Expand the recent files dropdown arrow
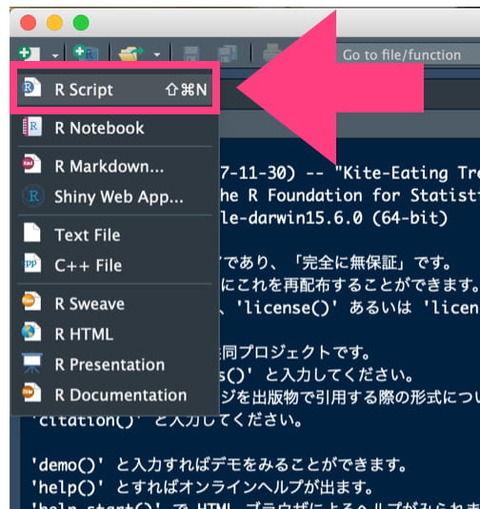Image resolution: width=480 pixels, height=509 pixels. pyautogui.click(x=157, y=55)
